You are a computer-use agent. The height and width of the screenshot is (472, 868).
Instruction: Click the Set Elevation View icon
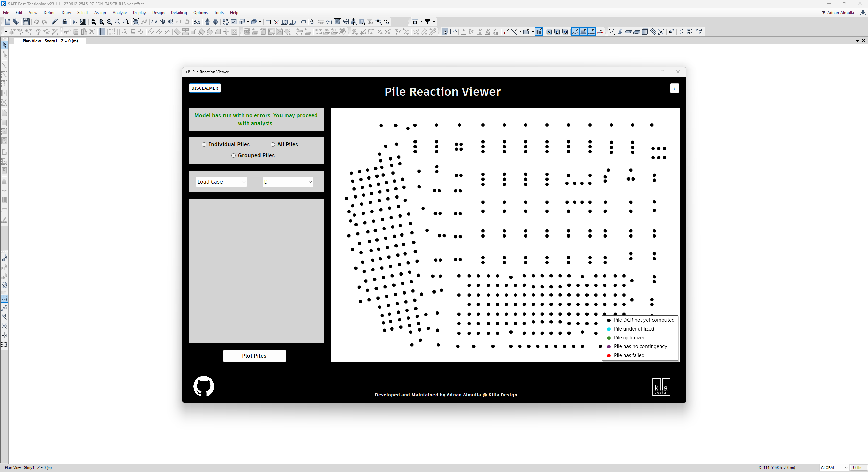[171, 22]
